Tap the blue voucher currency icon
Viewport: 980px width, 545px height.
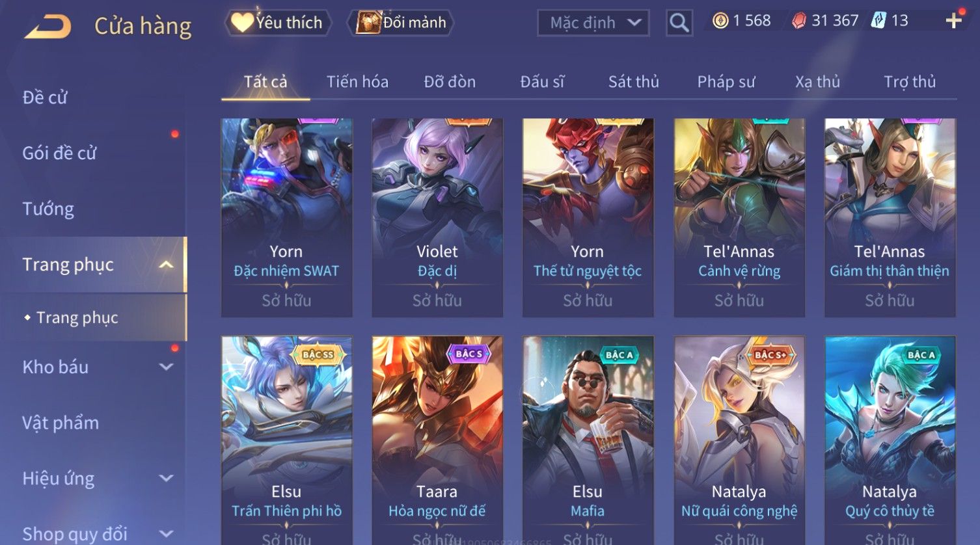click(878, 21)
